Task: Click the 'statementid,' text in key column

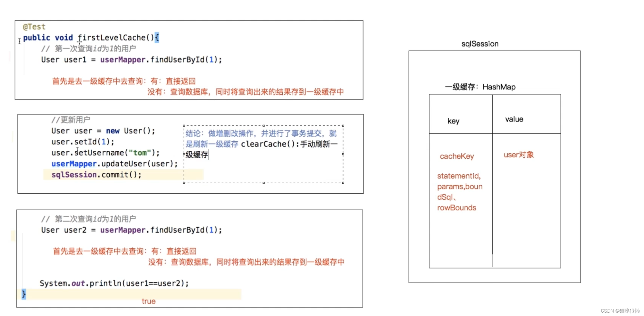Action: [459, 176]
